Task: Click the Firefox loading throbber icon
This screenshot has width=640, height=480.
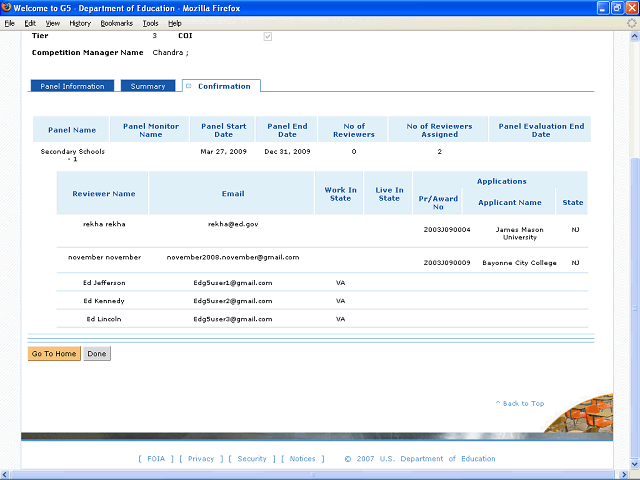Action: pyautogui.click(x=631, y=23)
